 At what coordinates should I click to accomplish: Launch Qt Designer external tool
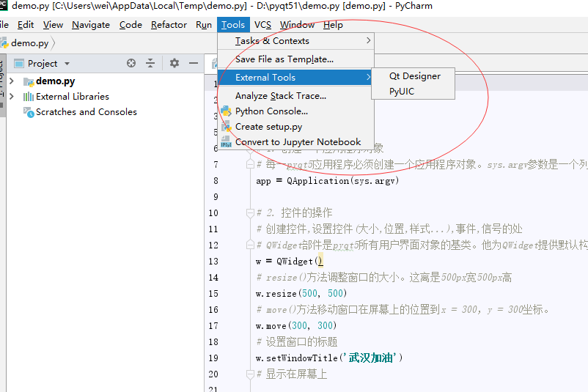(414, 76)
